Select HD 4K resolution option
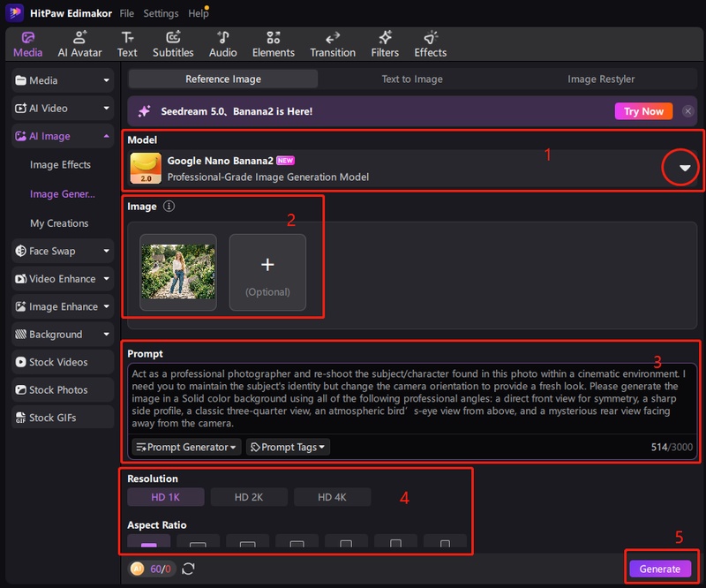Screen dimensions: 706x588 332,497
